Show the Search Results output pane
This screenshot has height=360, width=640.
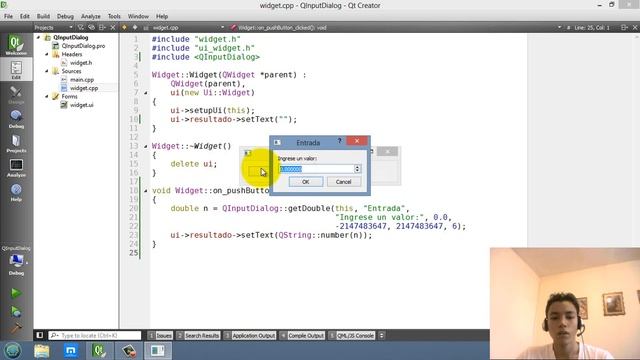[198, 335]
